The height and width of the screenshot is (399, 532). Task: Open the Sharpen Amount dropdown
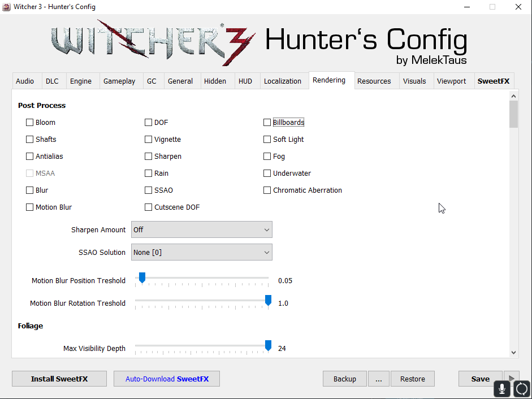pyautogui.click(x=201, y=229)
